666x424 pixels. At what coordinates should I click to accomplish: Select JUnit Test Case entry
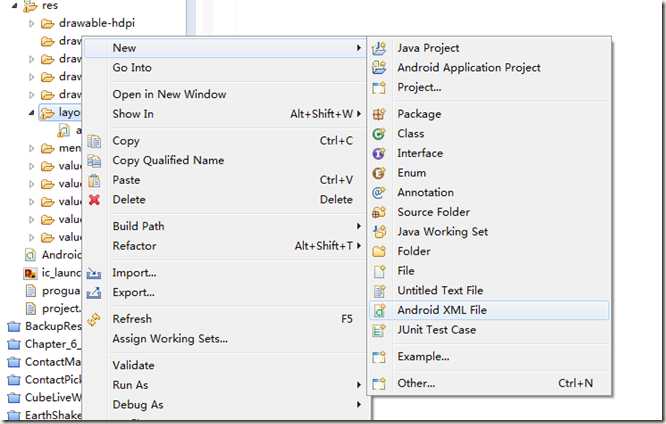(437, 330)
